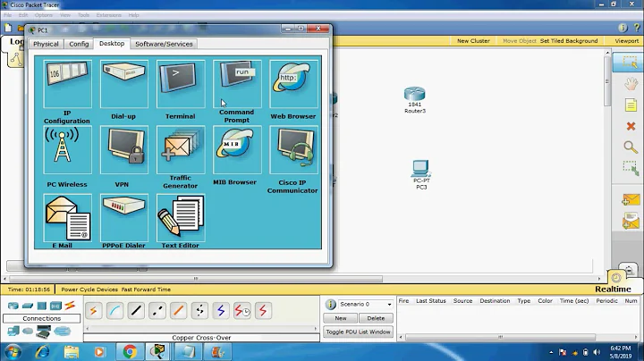Viewport: 644px width, 361px height.
Task: Open the PC Wireless app
Action: (67, 150)
